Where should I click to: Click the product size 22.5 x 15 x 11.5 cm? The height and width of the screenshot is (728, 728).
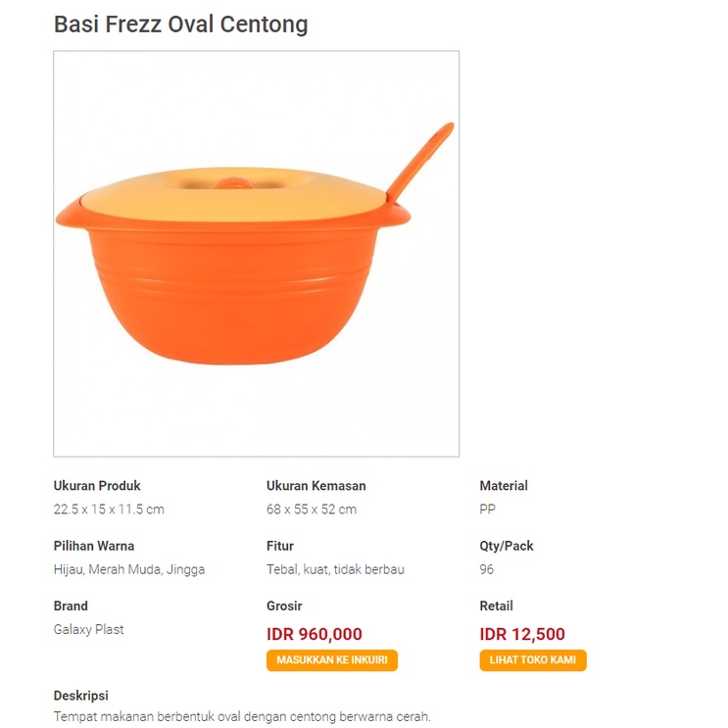click(109, 510)
